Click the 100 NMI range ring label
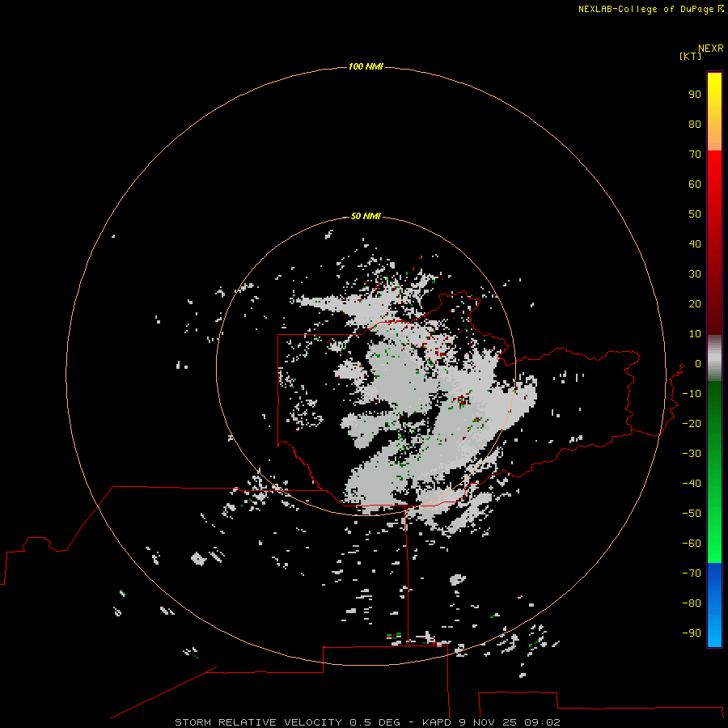The height and width of the screenshot is (728, 728). point(366,66)
